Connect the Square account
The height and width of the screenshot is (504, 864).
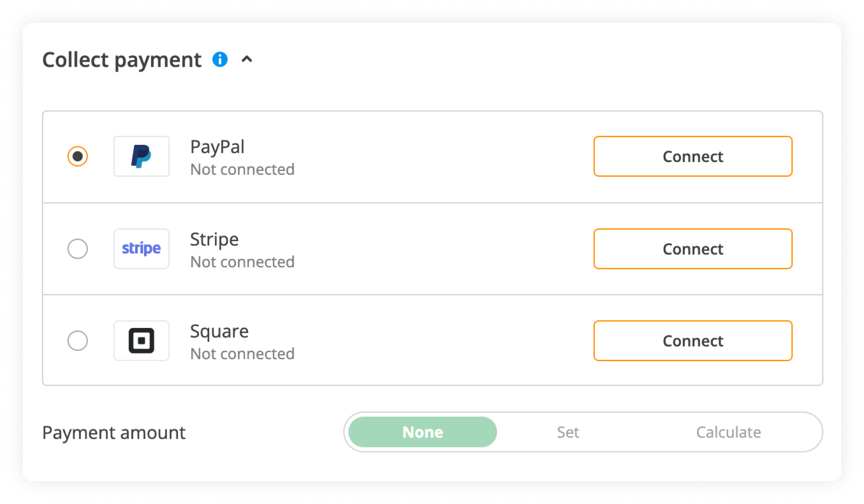coord(692,341)
